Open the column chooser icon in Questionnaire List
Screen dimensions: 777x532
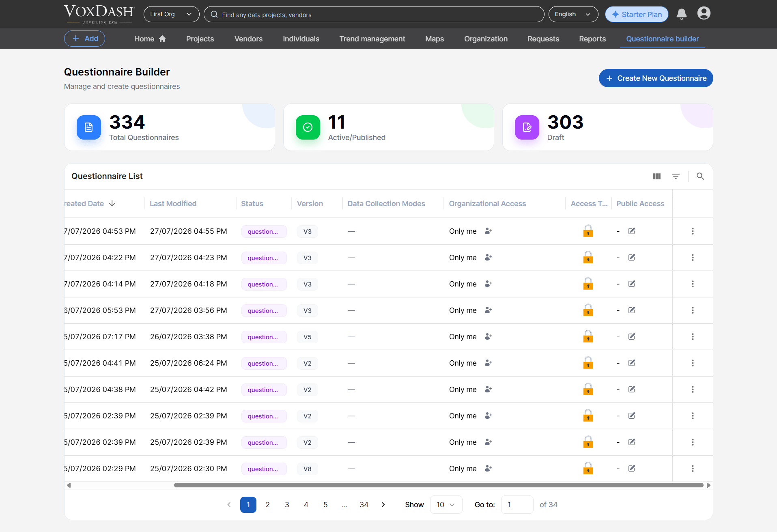(x=656, y=176)
